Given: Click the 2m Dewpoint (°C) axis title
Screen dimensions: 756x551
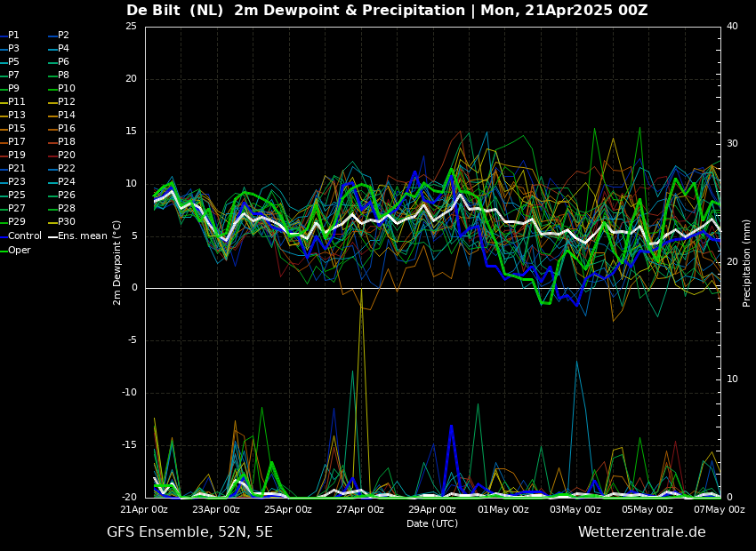Looking at the screenshot, I should (117, 263).
